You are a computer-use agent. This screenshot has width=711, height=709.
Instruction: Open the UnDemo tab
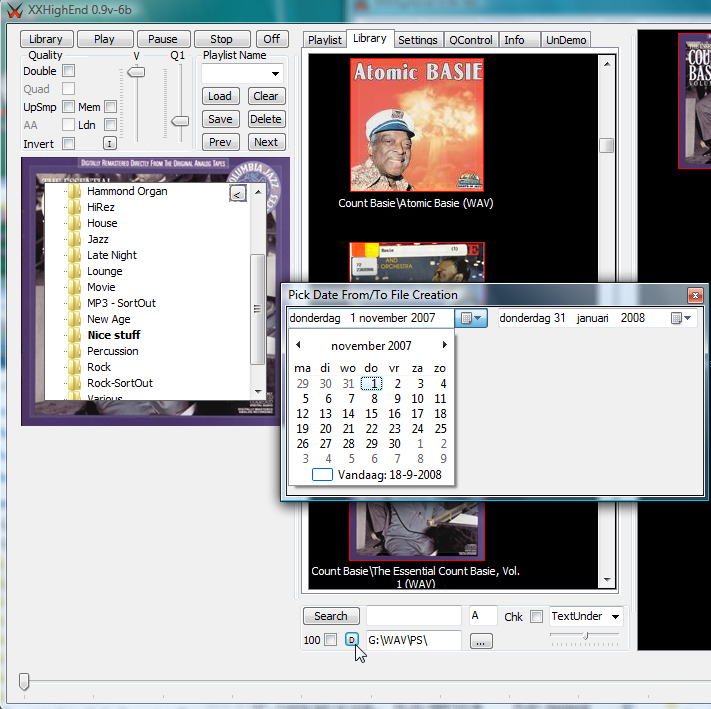(x=566, y=40)
